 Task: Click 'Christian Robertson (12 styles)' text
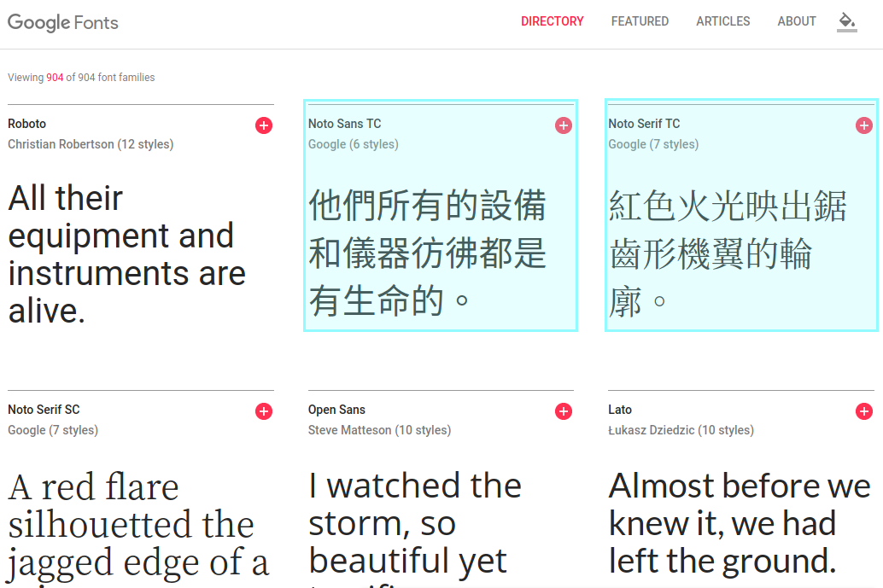pyautogui.click(x=91, y=144)
